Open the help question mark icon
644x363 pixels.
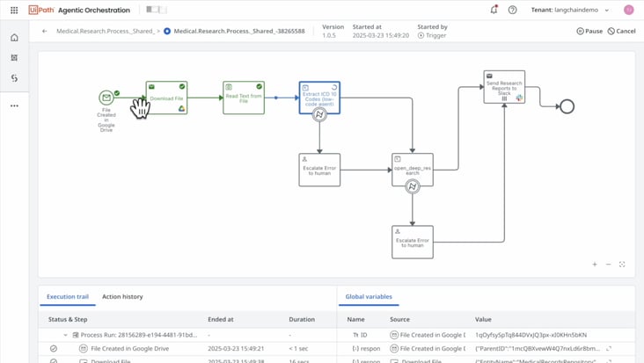512,10
